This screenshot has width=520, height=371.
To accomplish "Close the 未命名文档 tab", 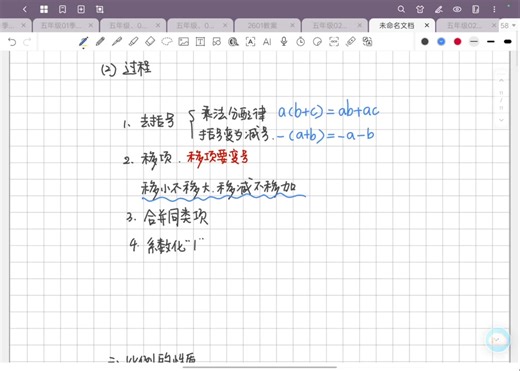I will point(427,25).
